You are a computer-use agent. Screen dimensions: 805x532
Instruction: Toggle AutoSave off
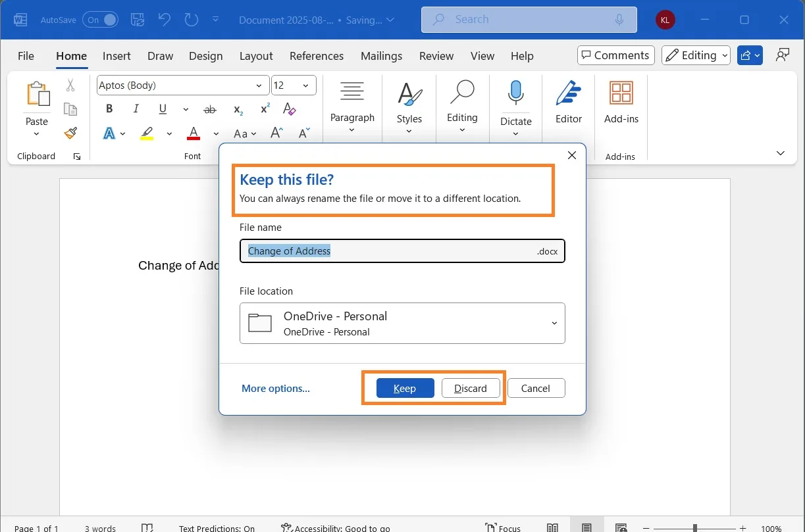100,20
